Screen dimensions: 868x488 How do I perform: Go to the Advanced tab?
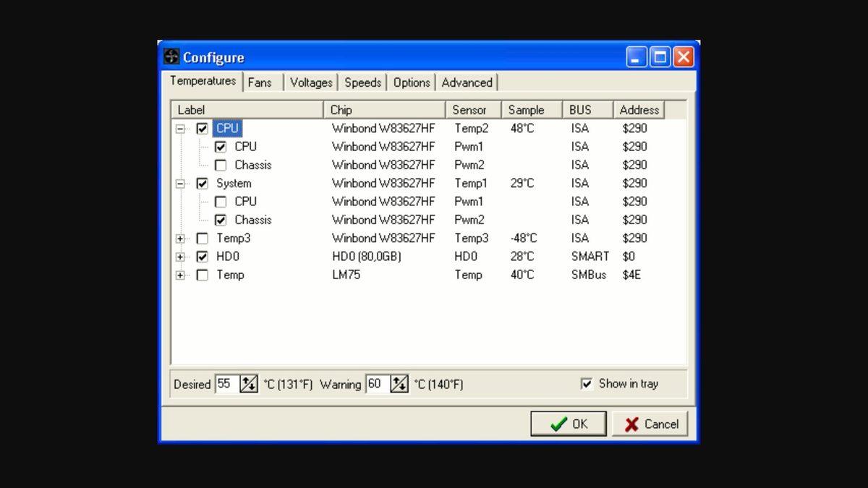click(x=467, y=82)
